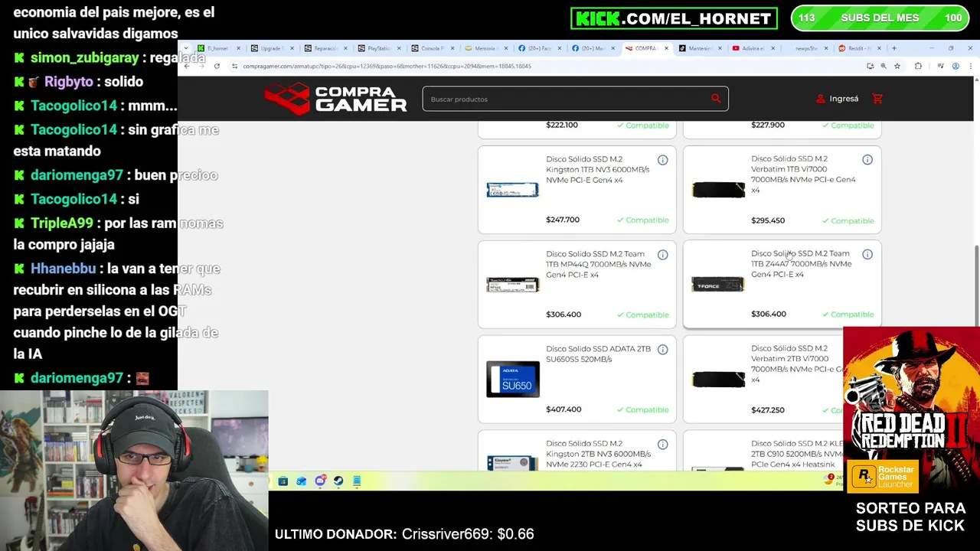Screen dimensions: 980x551
Task: Open the browser extensions puzzle icon
Action: (918, 66)
